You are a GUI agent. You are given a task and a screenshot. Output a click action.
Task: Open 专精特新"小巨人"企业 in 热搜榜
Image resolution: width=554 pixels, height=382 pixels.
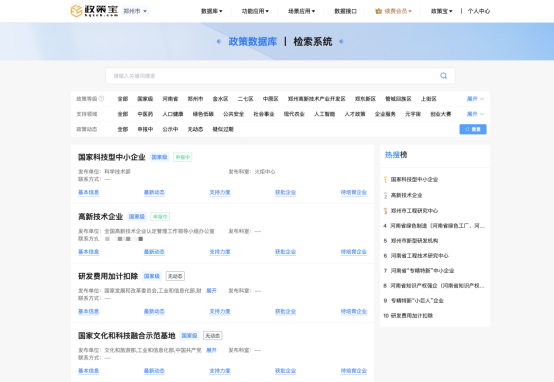[417, 300]
